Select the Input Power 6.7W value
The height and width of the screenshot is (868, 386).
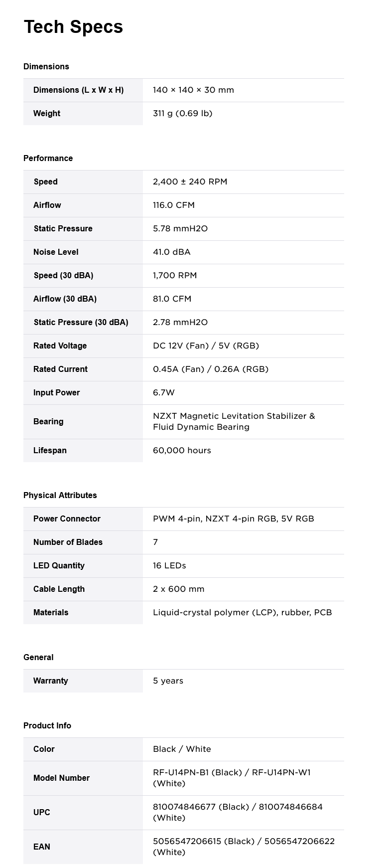point(163,393)
